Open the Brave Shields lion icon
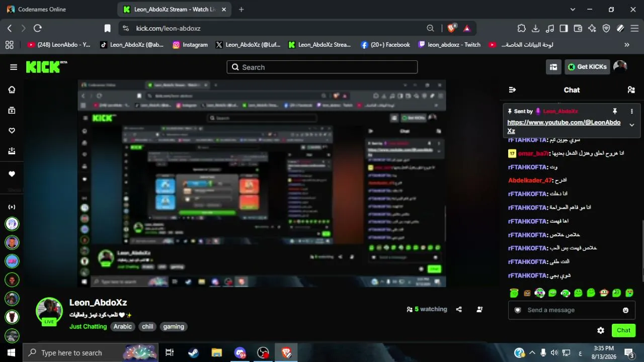This screenshot has height=362, width=644. (x=451, y=28)
